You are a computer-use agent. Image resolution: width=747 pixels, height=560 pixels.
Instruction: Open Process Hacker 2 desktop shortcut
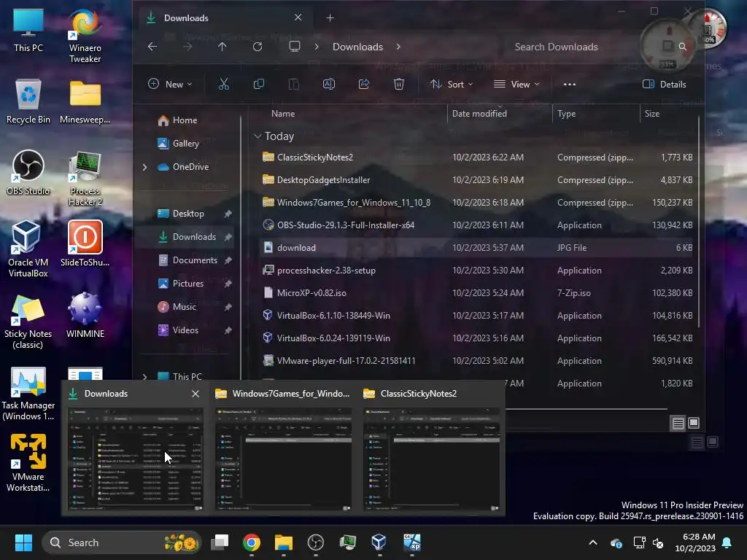[x=85, y=179]
